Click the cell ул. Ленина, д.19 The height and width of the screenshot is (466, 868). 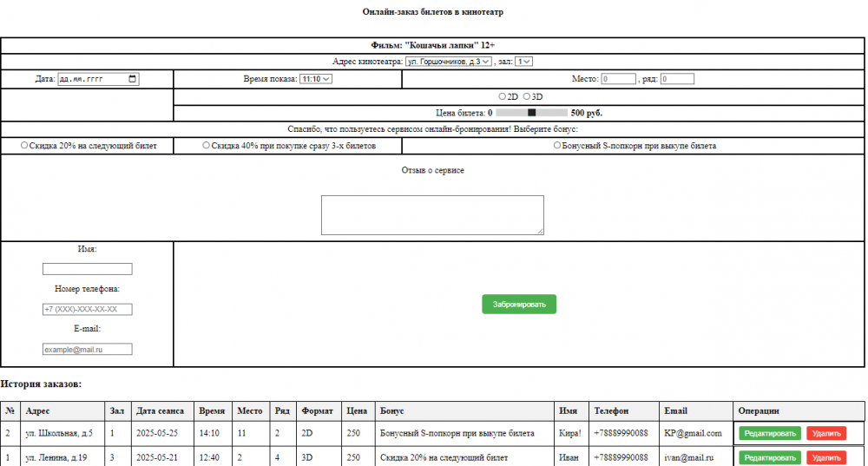tap(62, 457)
